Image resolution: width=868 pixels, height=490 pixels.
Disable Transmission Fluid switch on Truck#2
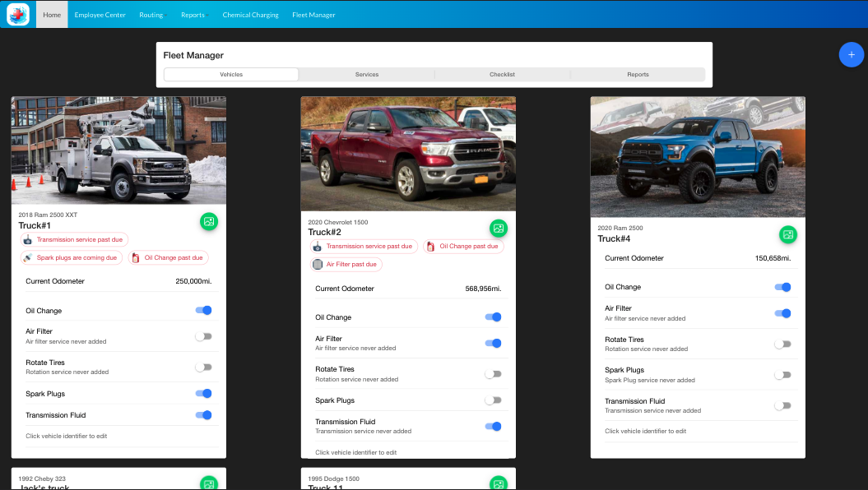493,427
